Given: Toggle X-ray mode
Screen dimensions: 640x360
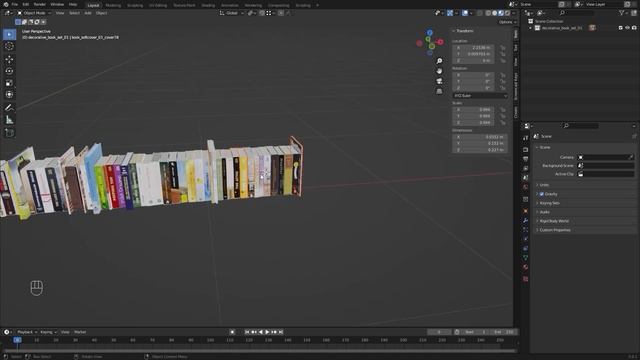Looking at the screenshot, I should click(480, 13).
